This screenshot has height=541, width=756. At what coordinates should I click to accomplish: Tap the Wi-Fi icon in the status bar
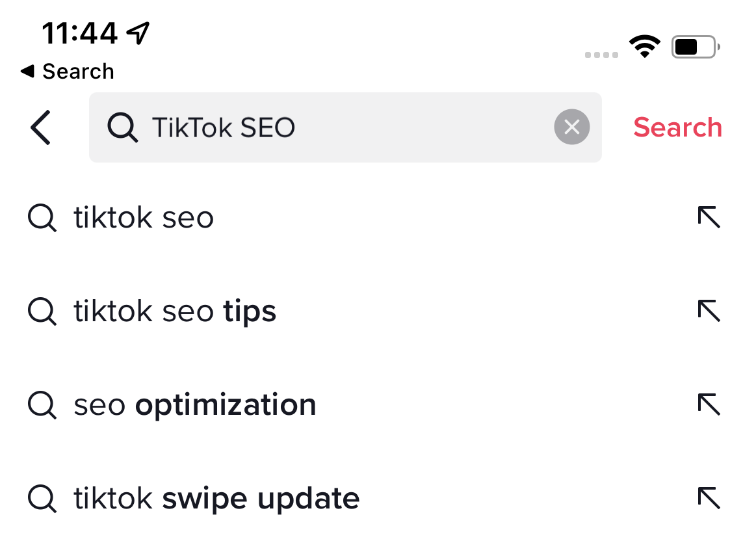pos(644,46)
